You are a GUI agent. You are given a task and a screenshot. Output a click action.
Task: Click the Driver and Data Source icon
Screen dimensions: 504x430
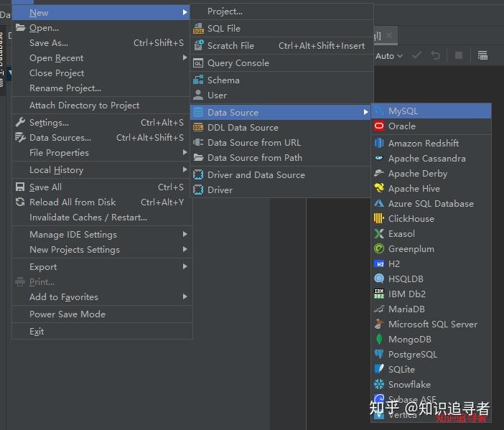[198, 175]
